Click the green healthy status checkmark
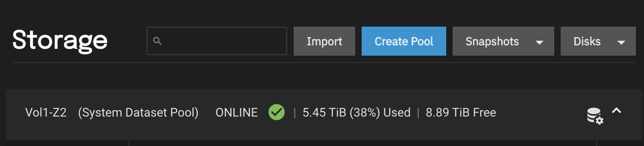Image resolution: width=644 pixels, height=146 pixels. point(277,112)
